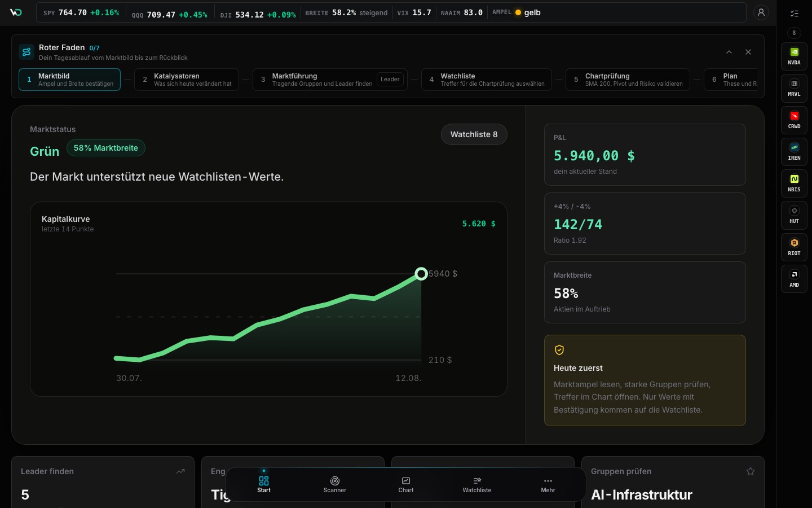Click the 58% Marktbreite badge
812x508 pixels.
point(106,148)
